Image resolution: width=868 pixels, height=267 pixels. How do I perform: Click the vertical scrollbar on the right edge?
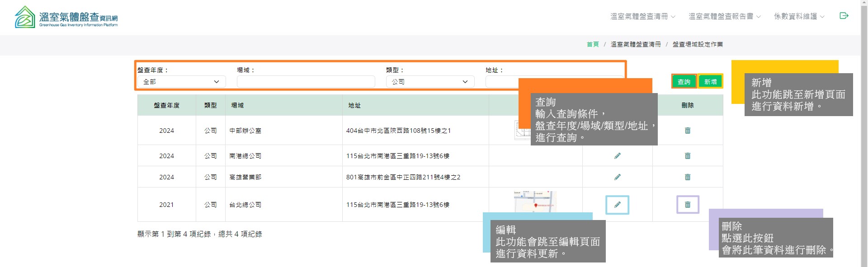coord(864,136)
